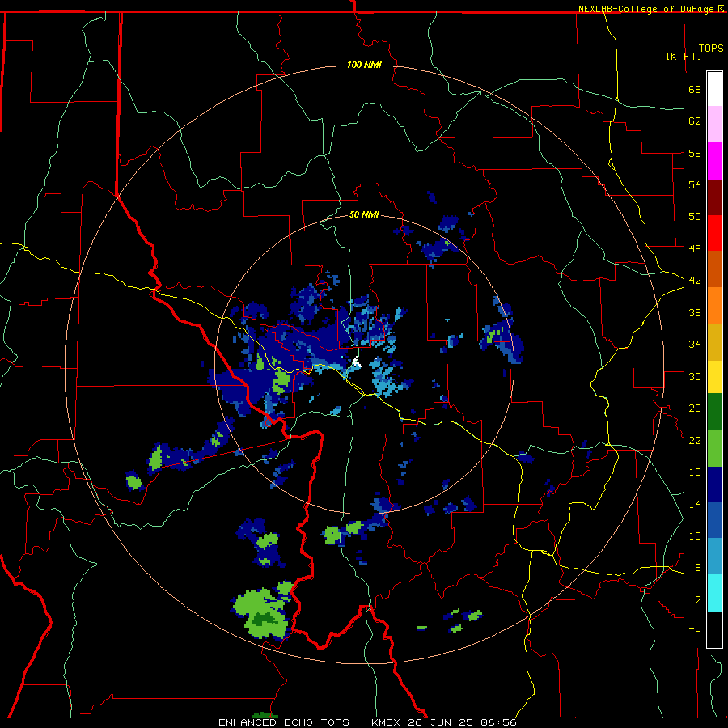Pick the light blue legend swatch
Viewport: 728px width, 728px height.
714,557
